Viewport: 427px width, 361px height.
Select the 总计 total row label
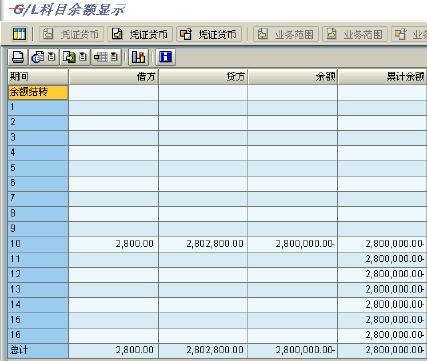pos(38,351)
